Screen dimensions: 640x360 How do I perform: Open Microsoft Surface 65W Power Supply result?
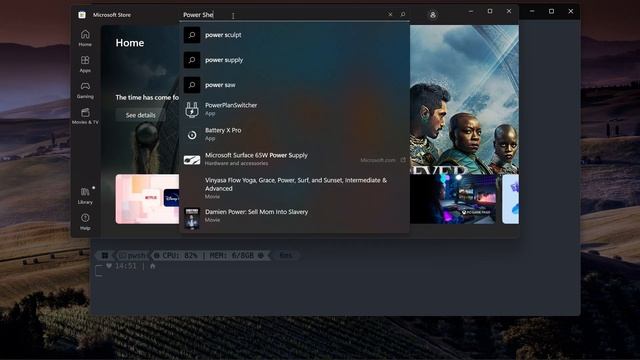(x=294, y=159)
